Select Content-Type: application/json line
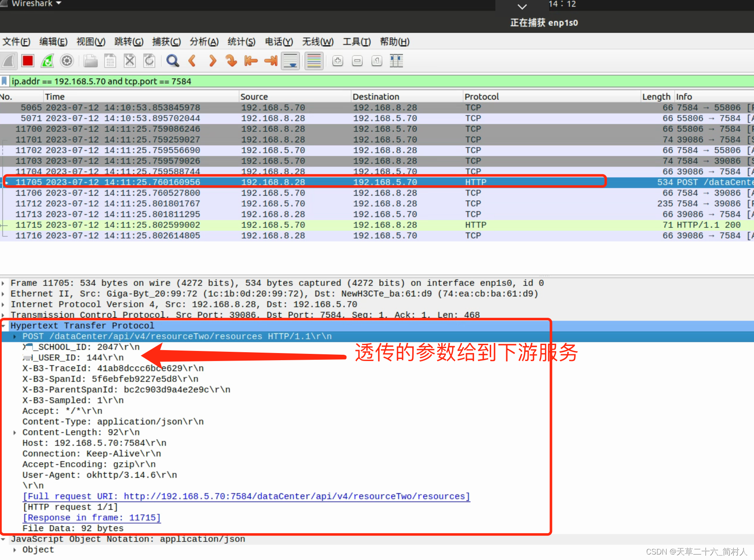The image size is (754, 560). coord(113,422)
